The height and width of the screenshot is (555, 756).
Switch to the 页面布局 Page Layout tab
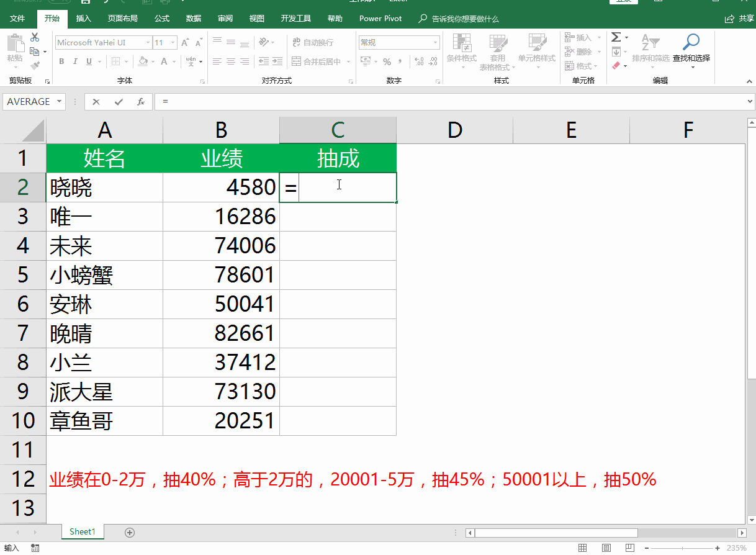[x=122, y=19]
